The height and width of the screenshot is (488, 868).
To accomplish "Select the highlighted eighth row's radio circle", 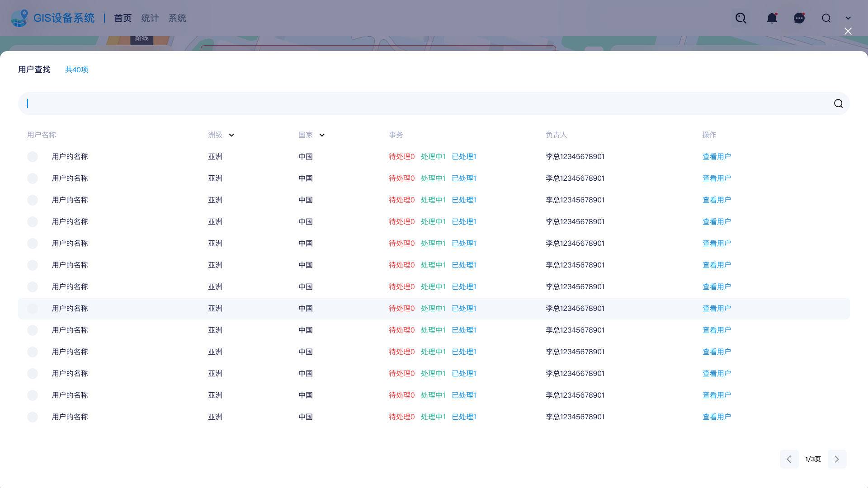I will point(33,309).
